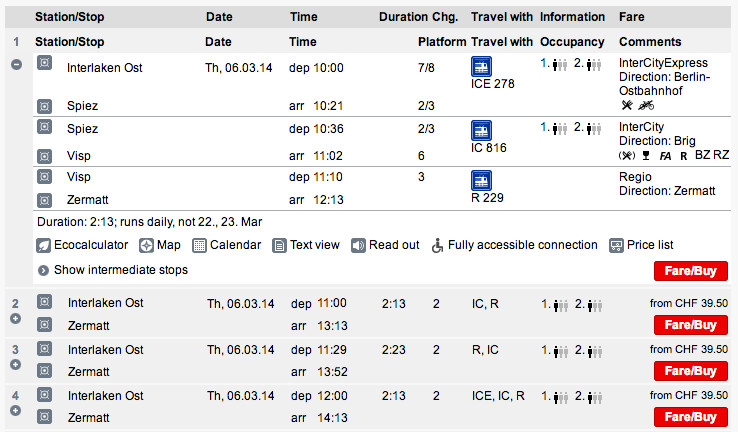
Task: Click the Read out speaker icon
Action: pos(358,245)
